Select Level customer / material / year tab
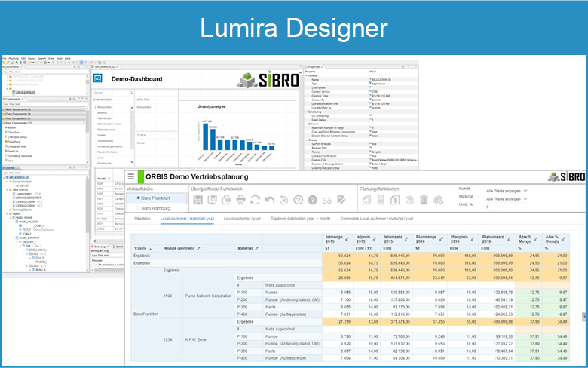Image resolution: width=588 pixels, height=368 pixels. pyautogui.click(x=187, y=219)
